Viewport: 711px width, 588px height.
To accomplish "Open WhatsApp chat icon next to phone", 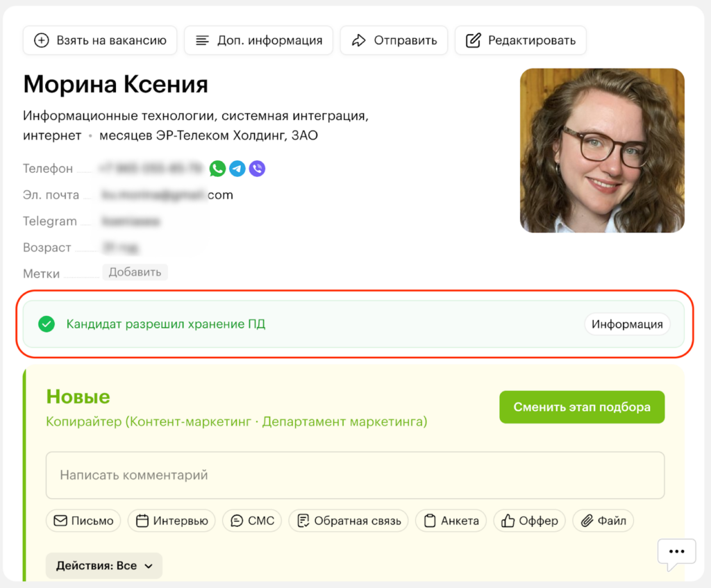I will [217, 169].
